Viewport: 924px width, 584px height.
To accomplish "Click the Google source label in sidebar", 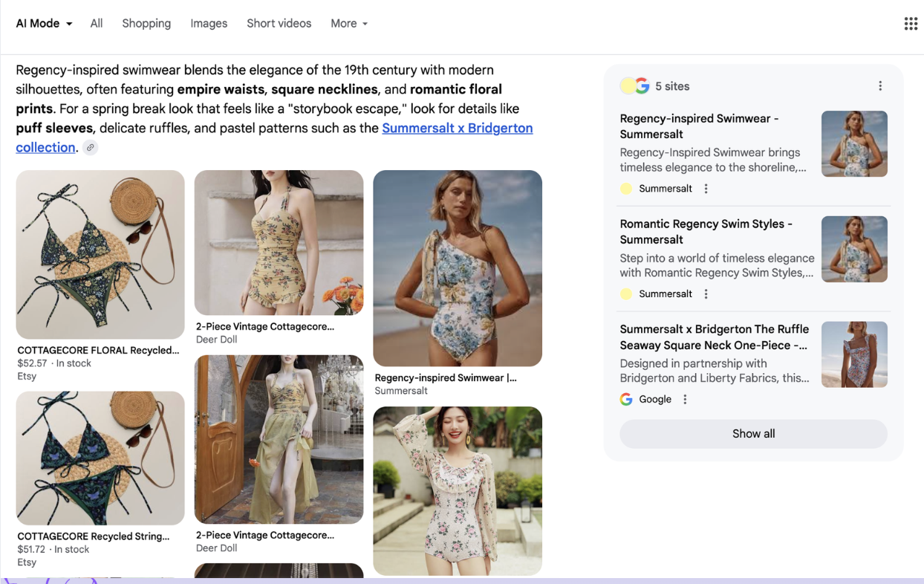I will point(655,400).
